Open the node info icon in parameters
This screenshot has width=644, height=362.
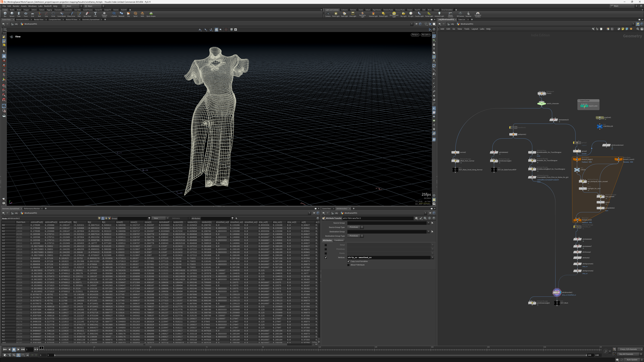(430, 218)
